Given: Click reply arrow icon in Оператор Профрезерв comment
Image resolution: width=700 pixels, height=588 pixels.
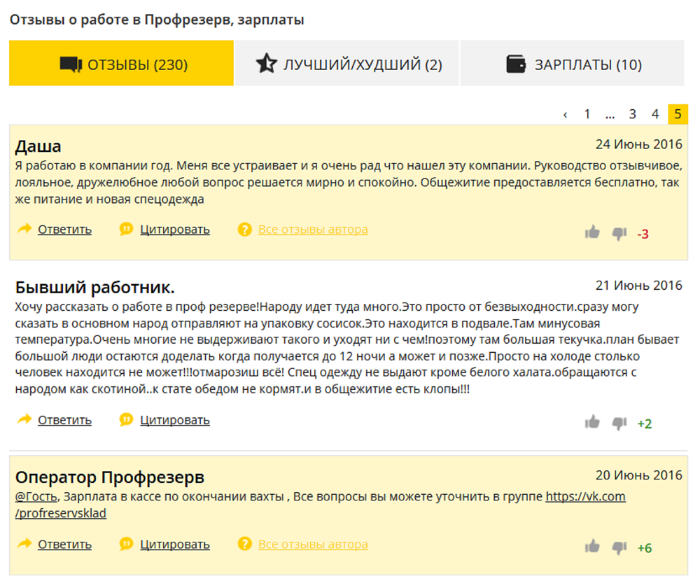Looking at the screenshot, I should coord(24,544).
